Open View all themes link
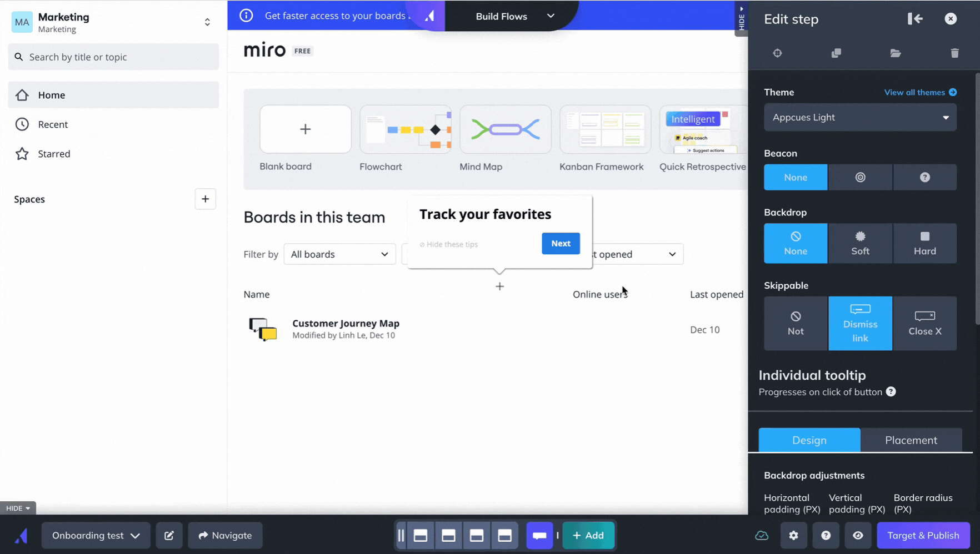Screen dimensions: 980x554 [915, 92]
